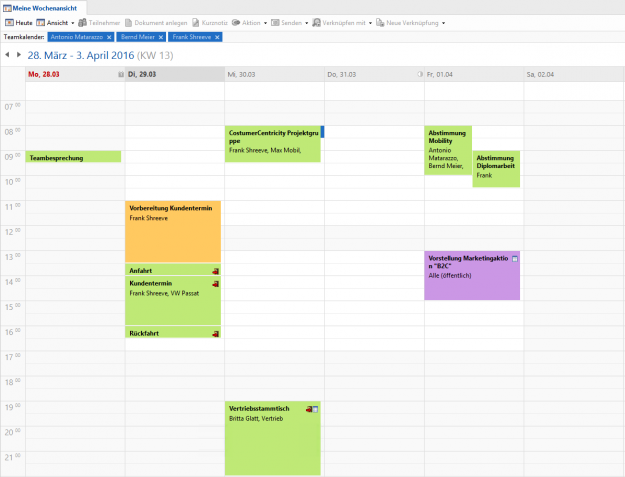Click the small icon in Monday's header

121,75
